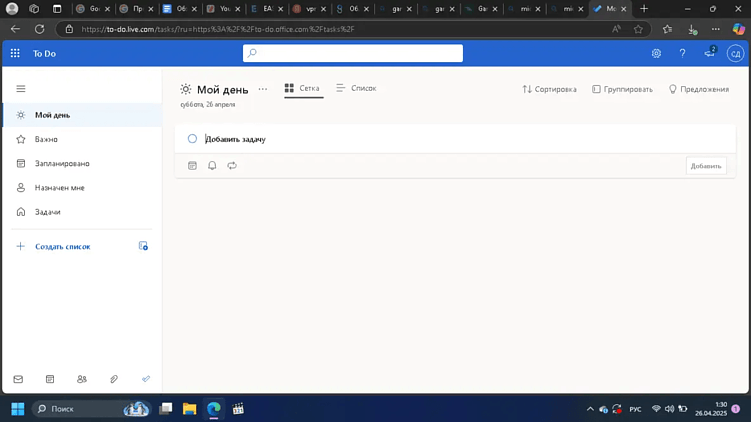751x422 pixels.
Task: Open the settings gear in the To Do header
Action: tap(656, 53)
